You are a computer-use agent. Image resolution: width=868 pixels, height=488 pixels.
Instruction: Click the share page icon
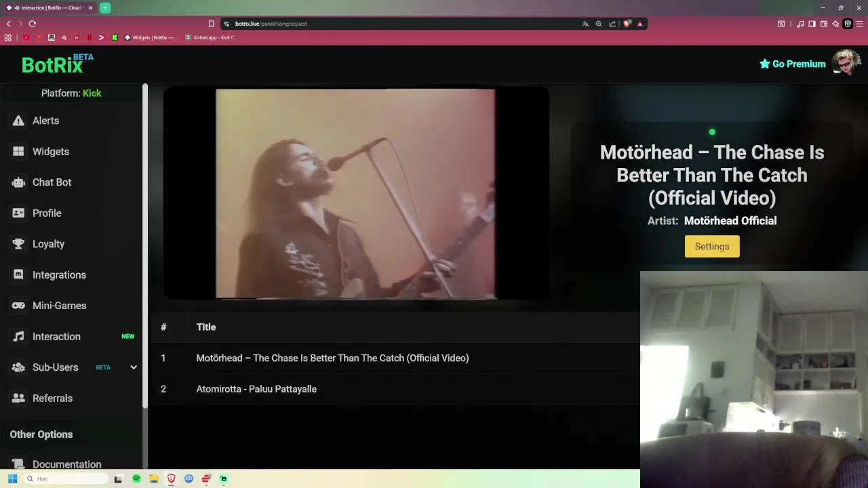click(x=612, y=24)
